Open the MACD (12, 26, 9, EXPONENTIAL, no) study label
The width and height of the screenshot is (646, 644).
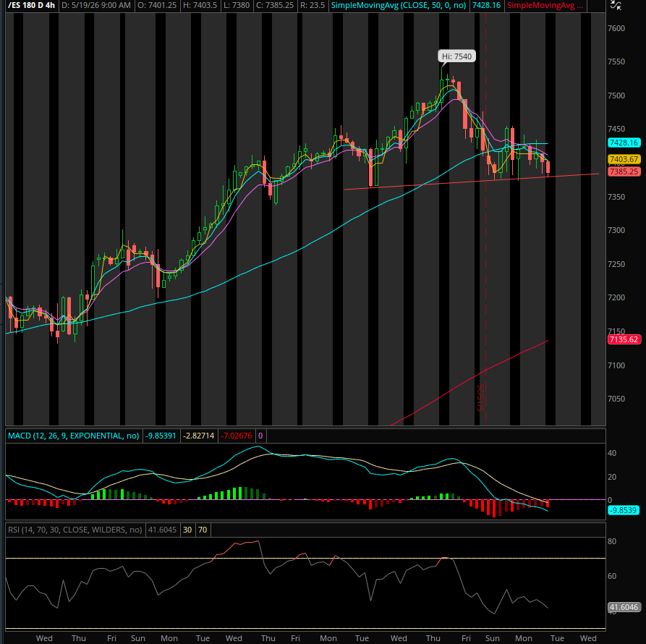click(x=74, y=436)
